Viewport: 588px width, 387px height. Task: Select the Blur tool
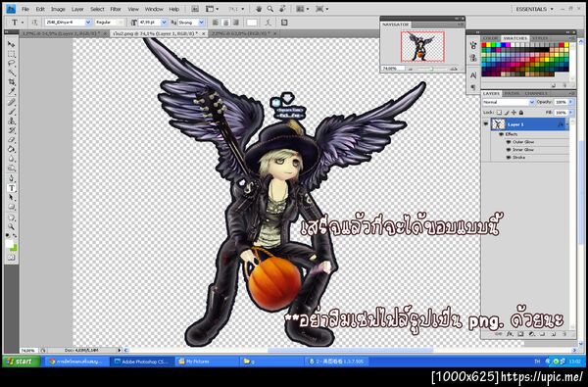pyautogui.click(x=12, y=159)
